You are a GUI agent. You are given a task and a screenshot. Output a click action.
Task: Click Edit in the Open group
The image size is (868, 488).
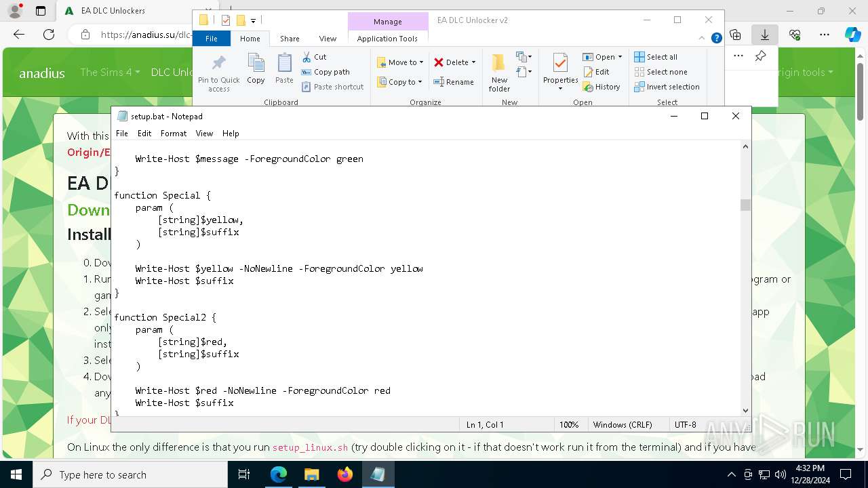coord(596,72)
